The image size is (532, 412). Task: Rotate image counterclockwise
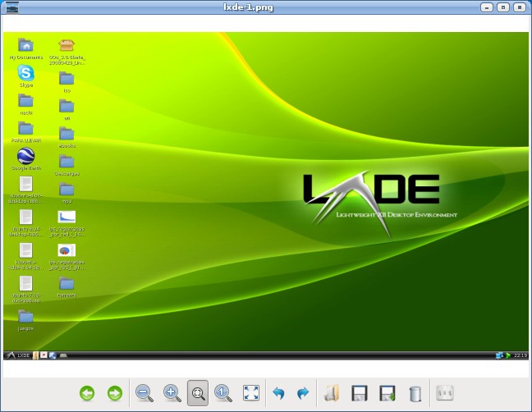click(x=278, y=393)
